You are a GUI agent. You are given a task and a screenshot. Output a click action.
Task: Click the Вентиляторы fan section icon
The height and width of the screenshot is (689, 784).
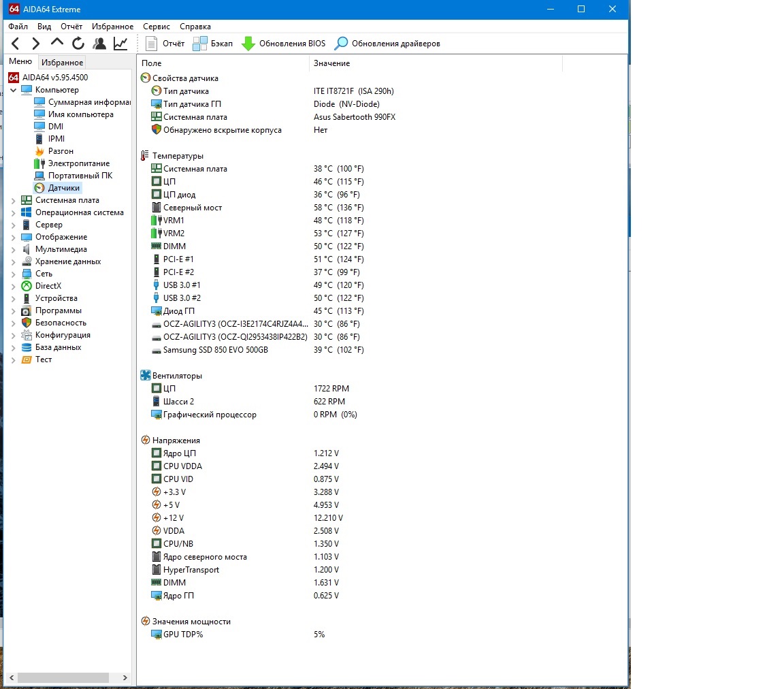coord(146,375)
